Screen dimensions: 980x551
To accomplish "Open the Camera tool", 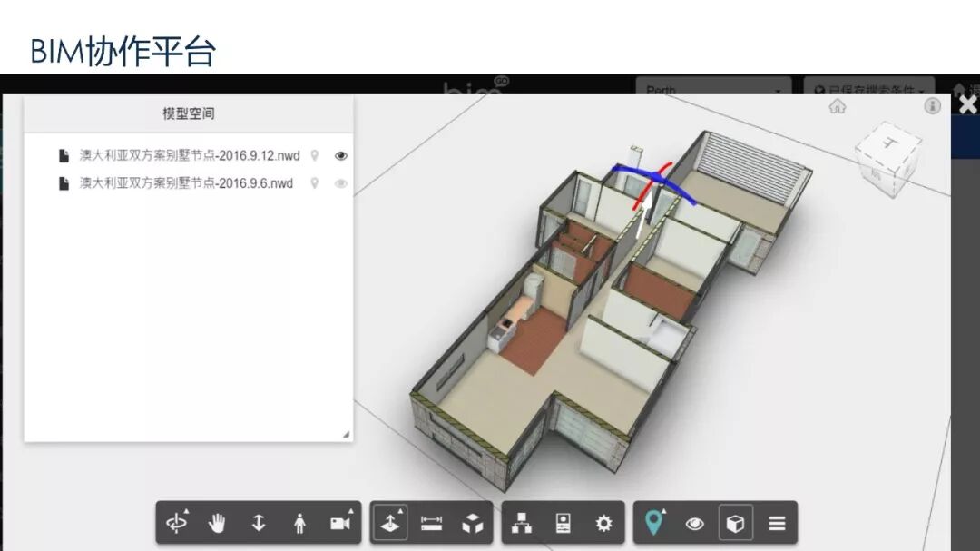I will (340, 522).
